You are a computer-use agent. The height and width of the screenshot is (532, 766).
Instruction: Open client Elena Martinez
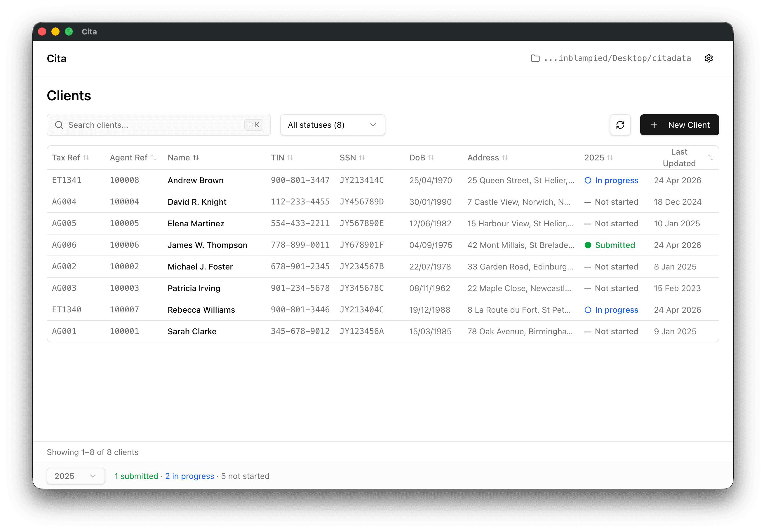(x=196, y=224)
